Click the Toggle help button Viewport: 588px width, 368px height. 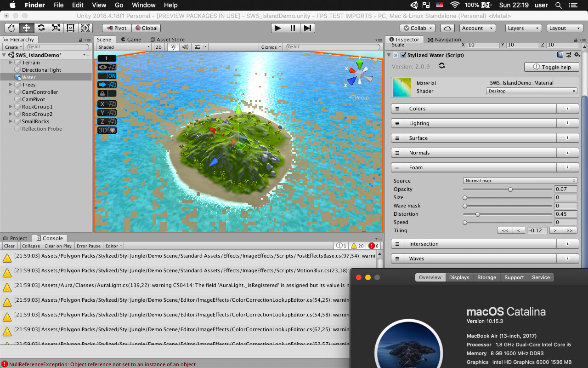click(551, 67)
